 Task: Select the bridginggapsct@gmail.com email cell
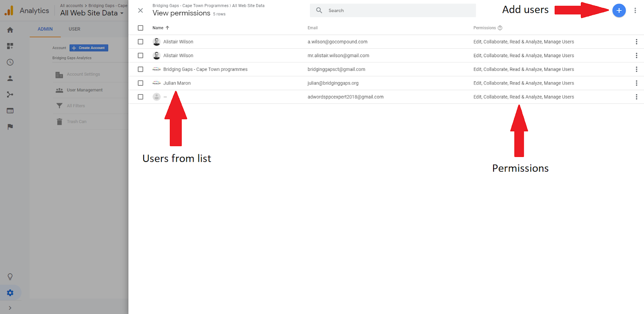336,69
